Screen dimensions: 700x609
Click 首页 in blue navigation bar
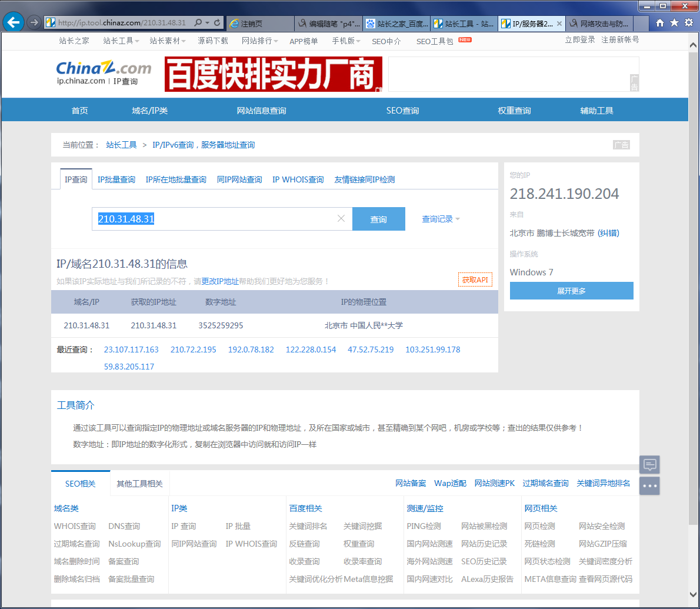click(x=80, y=110)
